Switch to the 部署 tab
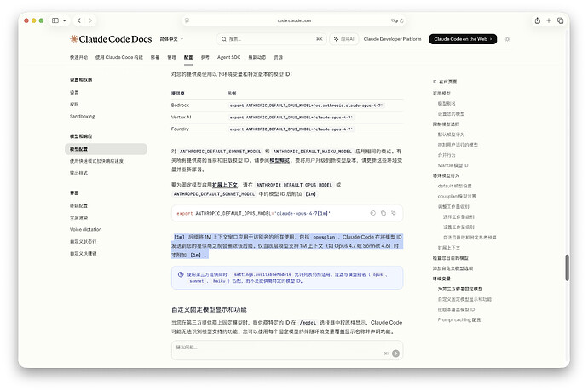This screenshot has width=588, height=391. pyautogui.click(x=155, y=57)
